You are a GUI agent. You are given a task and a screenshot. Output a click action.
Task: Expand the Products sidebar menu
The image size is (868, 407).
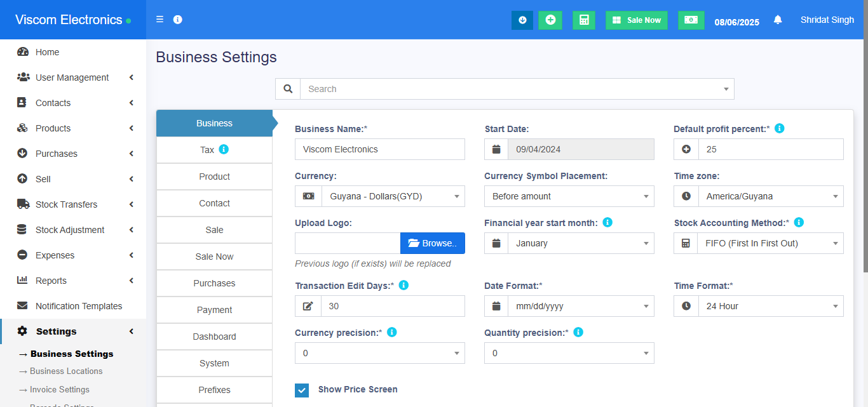(73, 128)
